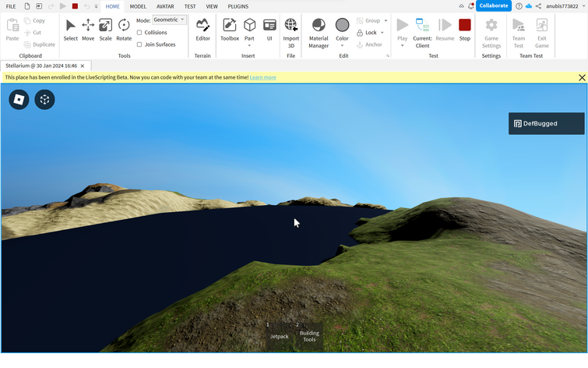Image resolution: width=588 pixels, height=368 pixels.
Task: Dismiss the LiveScripting Beta banner
Action: pyautogui.click(x=582, y=77)
